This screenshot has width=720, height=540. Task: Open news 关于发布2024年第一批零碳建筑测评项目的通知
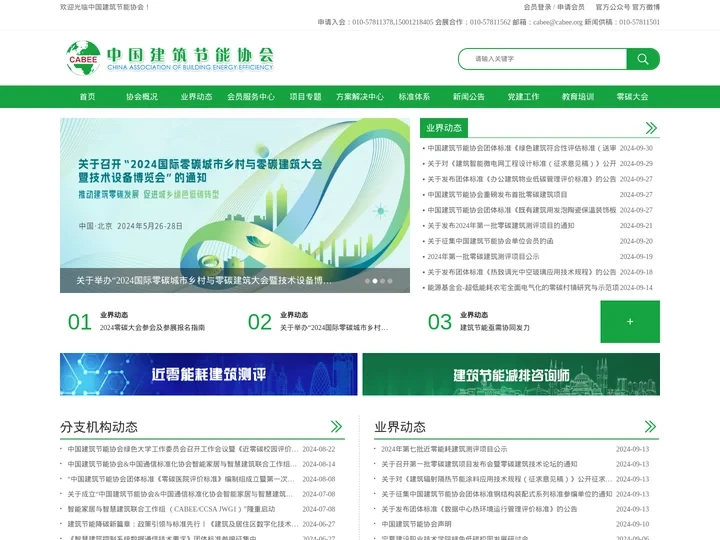point(501,225)
